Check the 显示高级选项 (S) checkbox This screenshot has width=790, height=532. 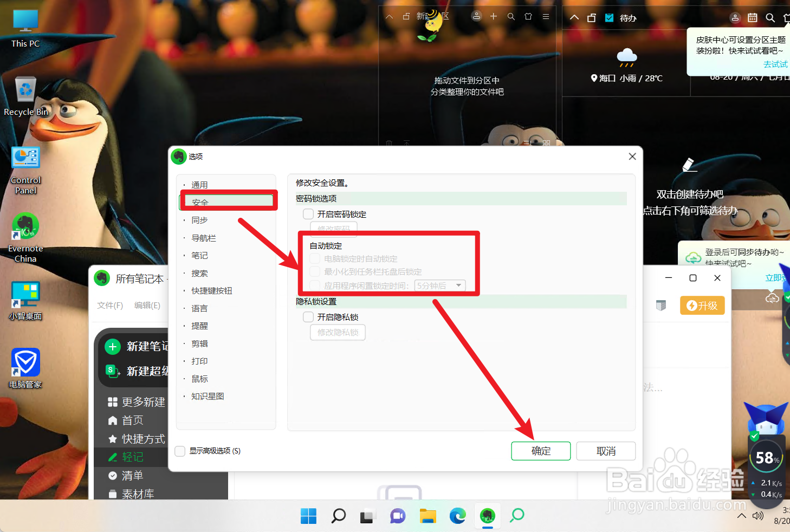point(180,451)
